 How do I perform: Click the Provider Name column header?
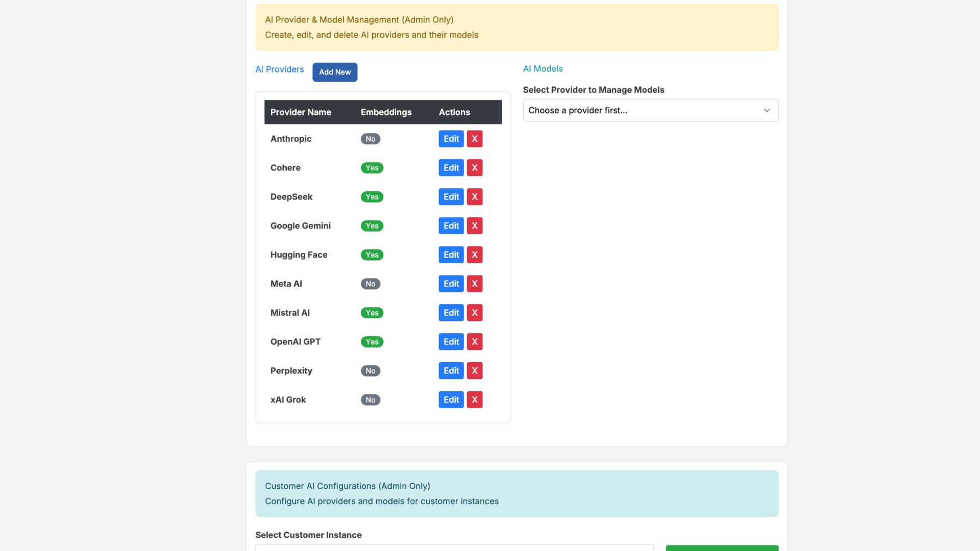(301, 112)
